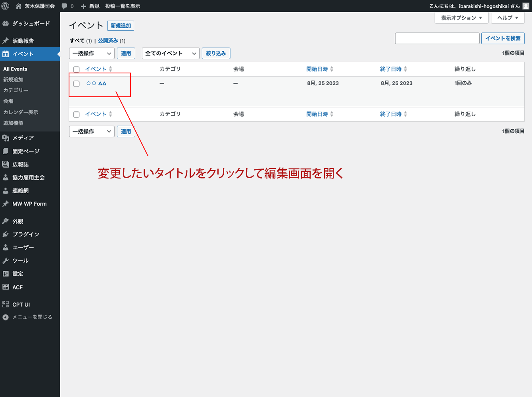This screenshot has height=397, width=532.
Task: Click the メディア media icon in sidebar
Action: point(6,138)
